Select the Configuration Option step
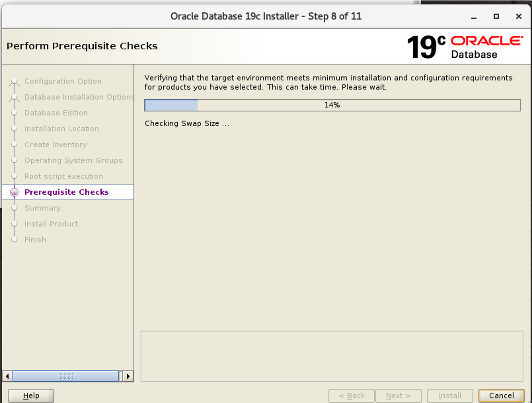The width and height of the screenshot is (532, 403). [63, 81]
